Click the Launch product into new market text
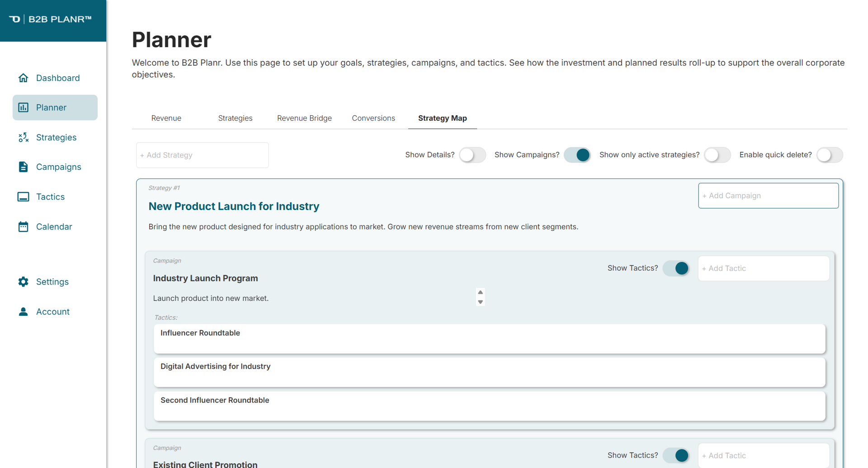The image size is (868, 468). (211, 298)
